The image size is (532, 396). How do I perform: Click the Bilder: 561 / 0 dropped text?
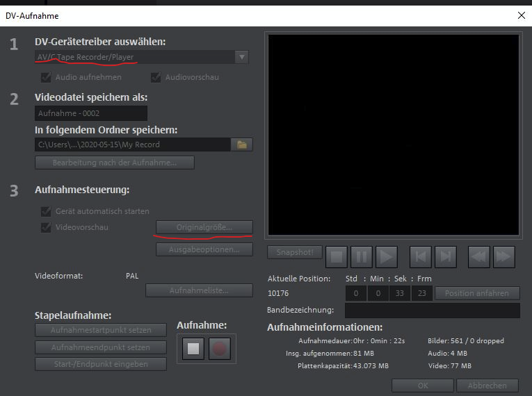466,340
